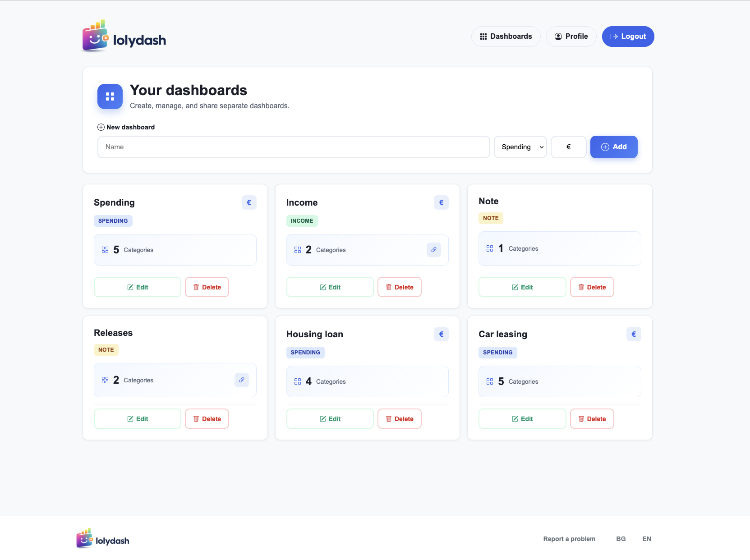Click the lolydash logo in the footer
The width and height of the screenshot is (750, 560).
[102, 539]
